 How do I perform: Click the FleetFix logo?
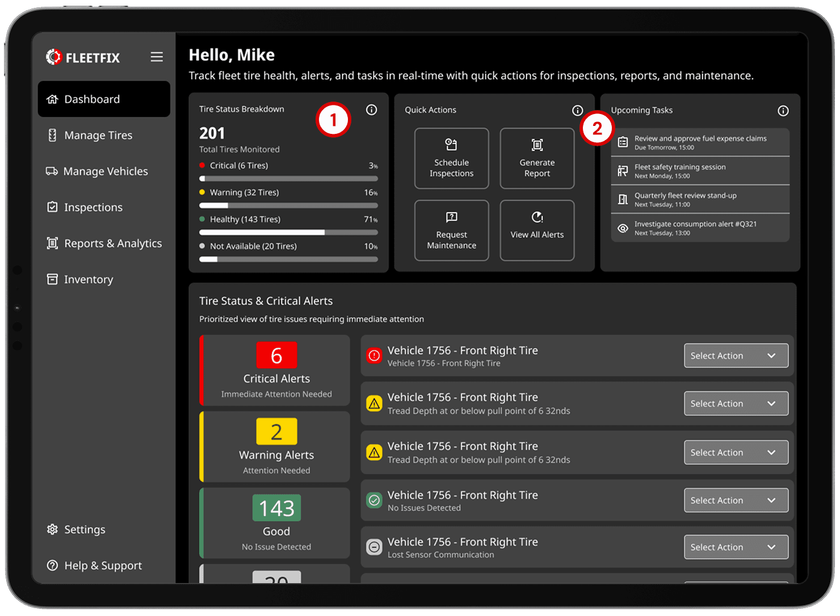tap(83, 57)
